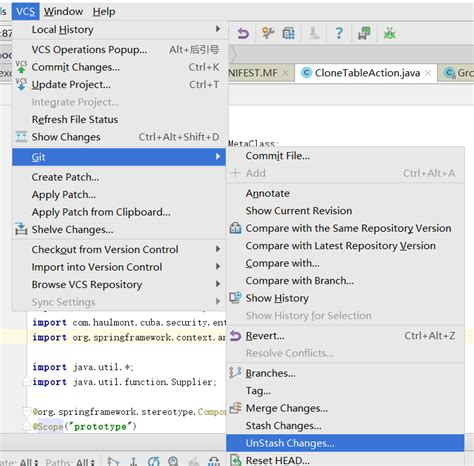Screen dimensions: 474x466
Task: Click the Commit Changes VCS arrow icon
Action: [x=21, y=67]
